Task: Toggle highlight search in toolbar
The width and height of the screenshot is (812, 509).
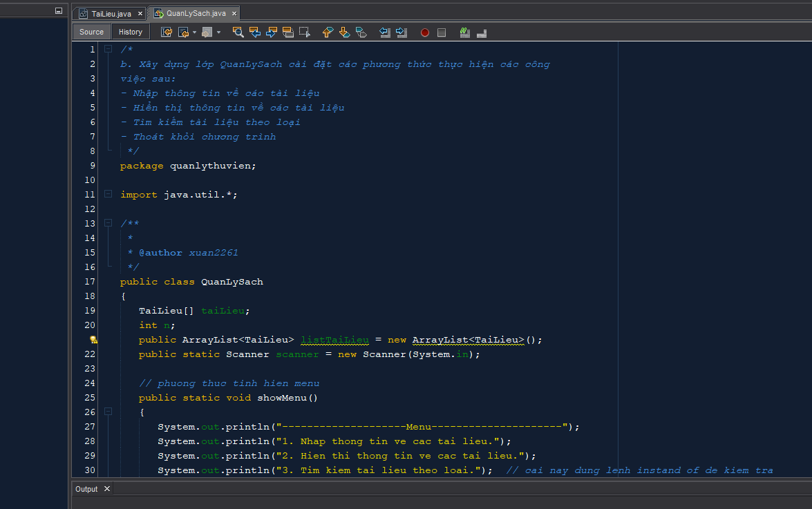Action: (x=288, y=32)
